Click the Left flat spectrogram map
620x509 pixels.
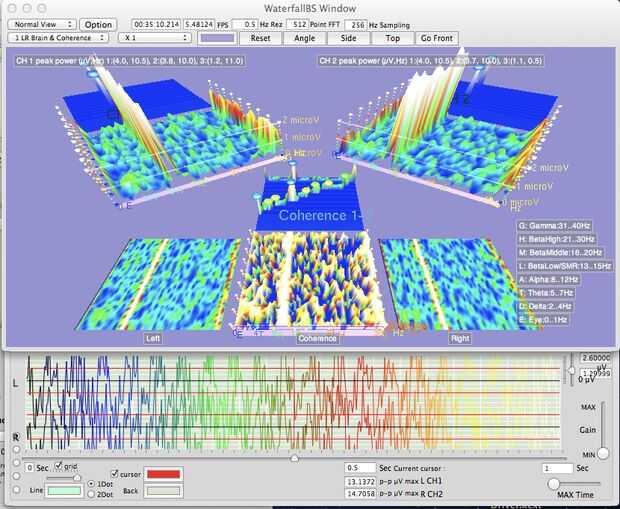pyautogui.click(x=158, y=284)
